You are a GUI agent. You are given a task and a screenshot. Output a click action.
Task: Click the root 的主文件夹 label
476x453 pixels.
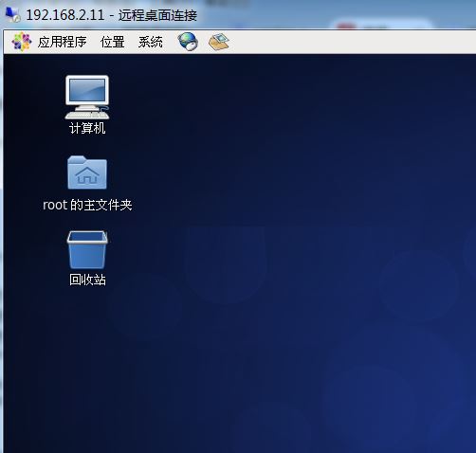87,205
